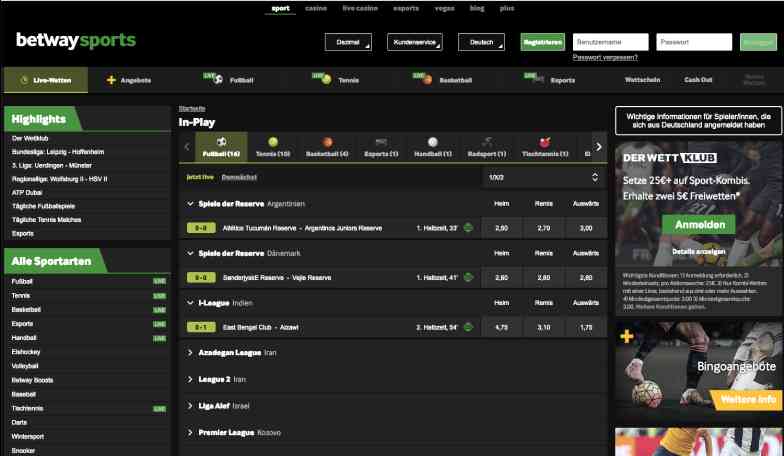Bet Remis odds 3,10 on East Bengal match
The width and height of the screenshot is (784, 456).
(x=544, y=328)
